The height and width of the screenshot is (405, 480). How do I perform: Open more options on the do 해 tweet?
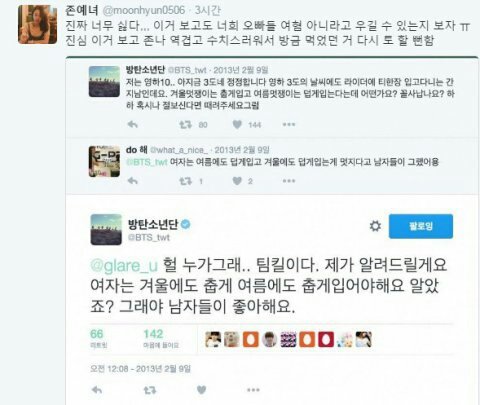pos(289,181)
